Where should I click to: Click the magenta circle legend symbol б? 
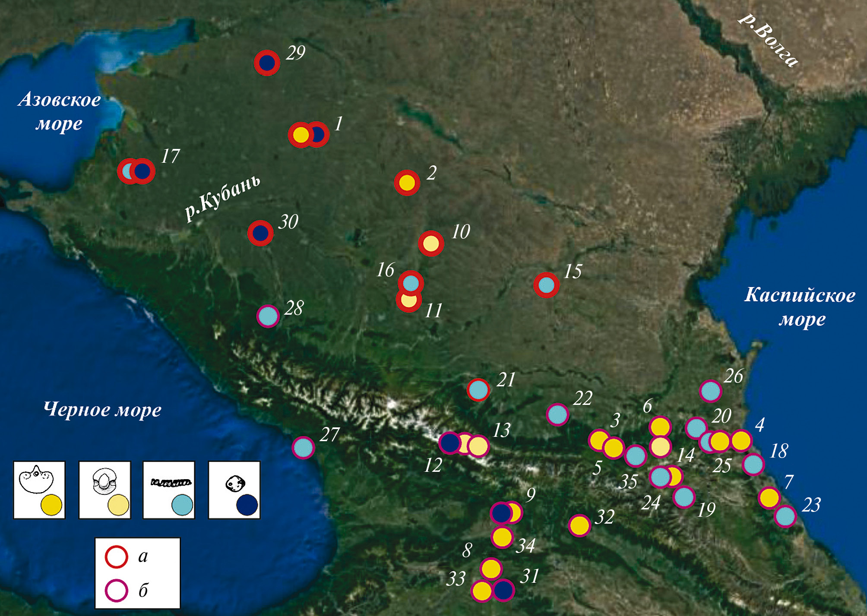(117, 591)
